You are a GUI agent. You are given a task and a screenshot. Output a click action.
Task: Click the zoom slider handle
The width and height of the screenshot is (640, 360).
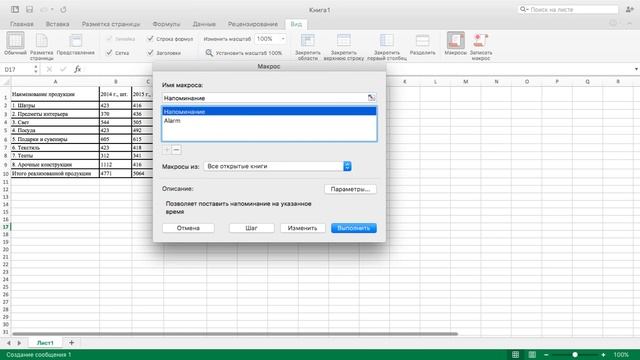pos(575,355)
